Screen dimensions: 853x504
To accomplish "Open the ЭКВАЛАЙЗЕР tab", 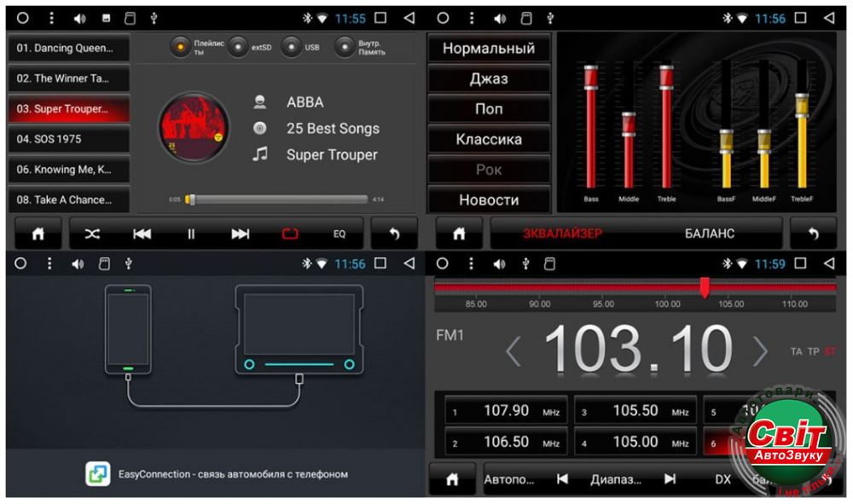I will click(x=562, y=234).
